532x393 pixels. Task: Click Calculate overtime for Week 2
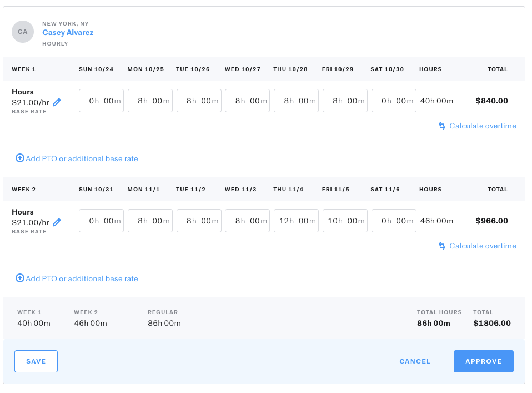click(x=482, y=246)
